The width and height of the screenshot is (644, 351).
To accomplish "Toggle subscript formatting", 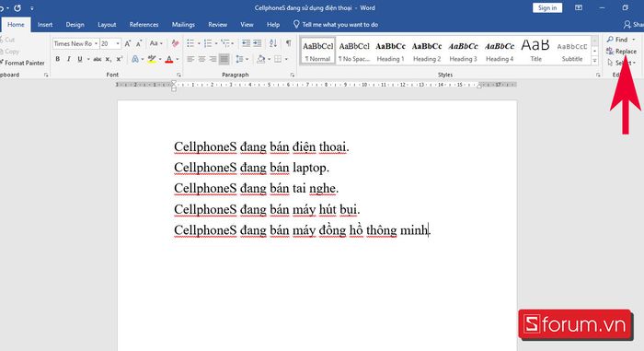I will click(x=108, y=59).
